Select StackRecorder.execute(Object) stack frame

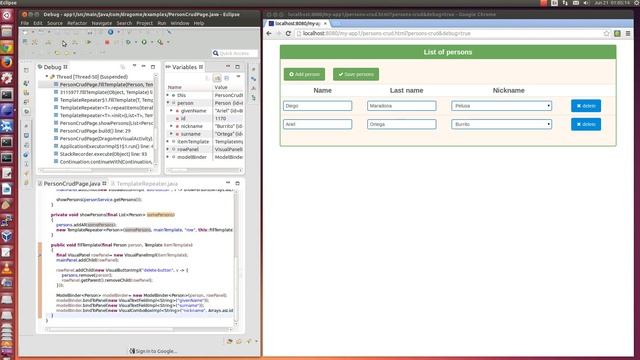point(103,154)
